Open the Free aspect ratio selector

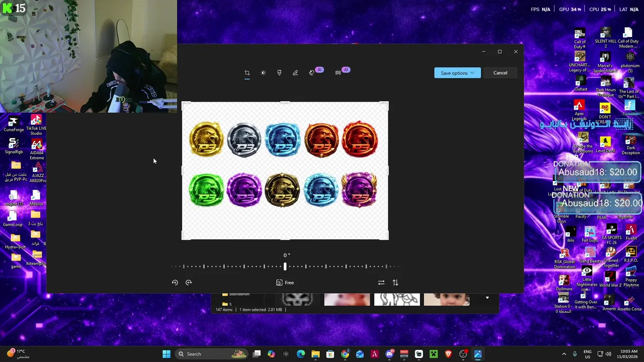coord(285,283)
